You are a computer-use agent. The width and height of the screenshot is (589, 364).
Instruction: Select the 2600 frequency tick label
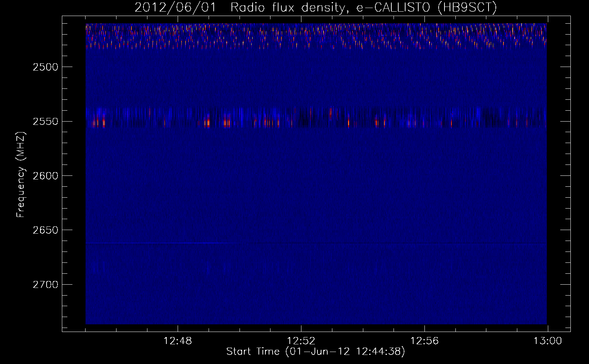(x=46, y=176)
